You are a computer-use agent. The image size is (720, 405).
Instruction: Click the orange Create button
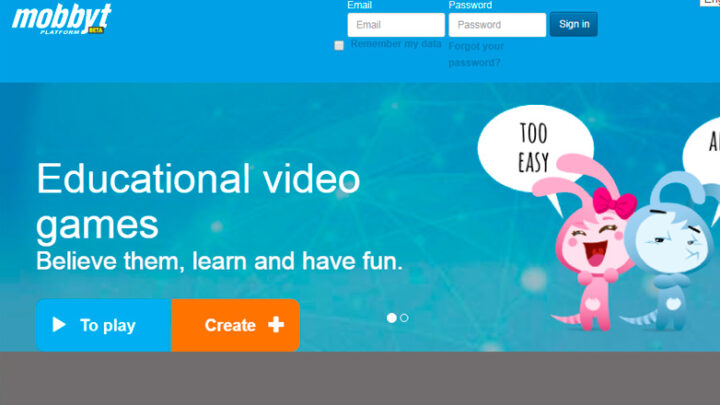(x=236, y=325)
